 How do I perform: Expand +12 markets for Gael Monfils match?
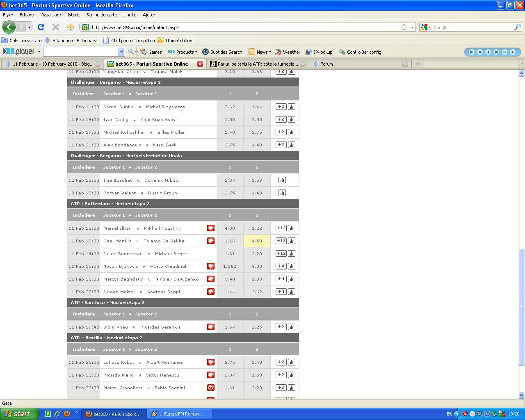click(x=281, y=241)
